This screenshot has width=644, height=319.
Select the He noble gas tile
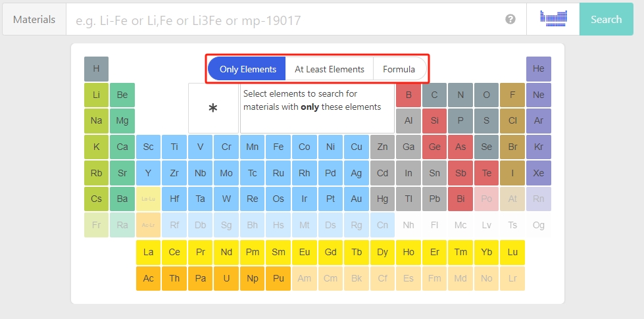point(538,69)
